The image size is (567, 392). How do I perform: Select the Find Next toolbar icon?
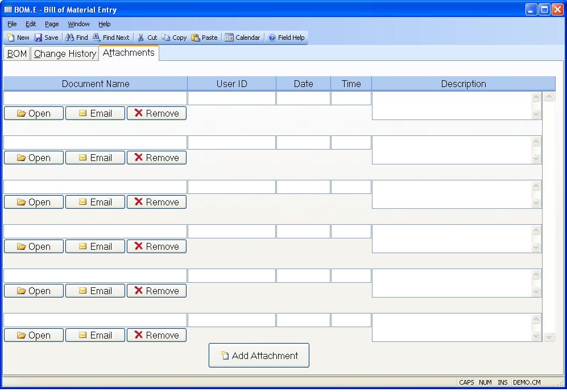(97, 38)
